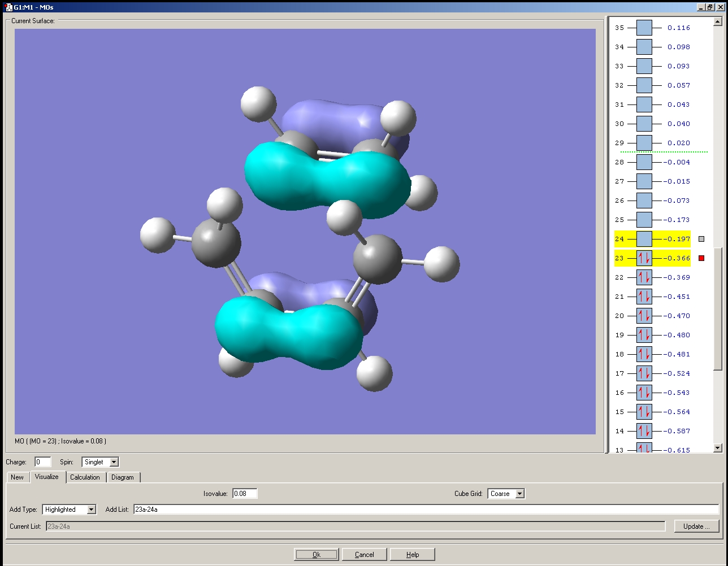Open the Add Type dropdown
The height and width of the screenshot is (566, 728).
[91, 510]
